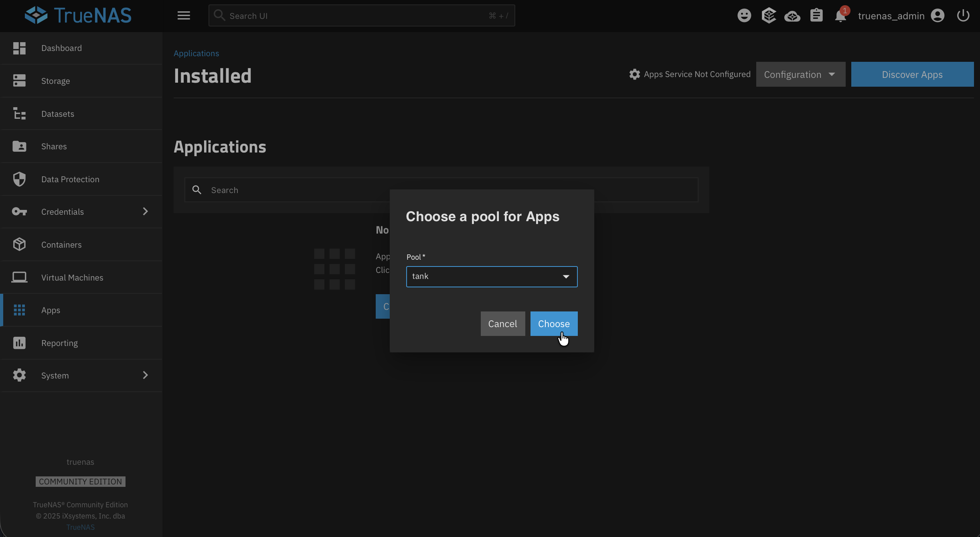Viewport: 980px width, 537px height.
Task: Click the Discover Apps button
Action: [912, 74]
